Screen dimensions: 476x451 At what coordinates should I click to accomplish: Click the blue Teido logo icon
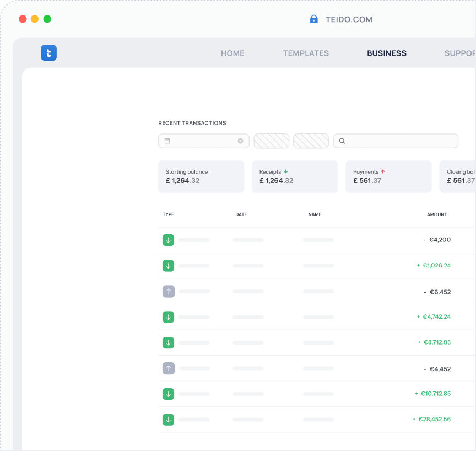(x=48, y=53)
